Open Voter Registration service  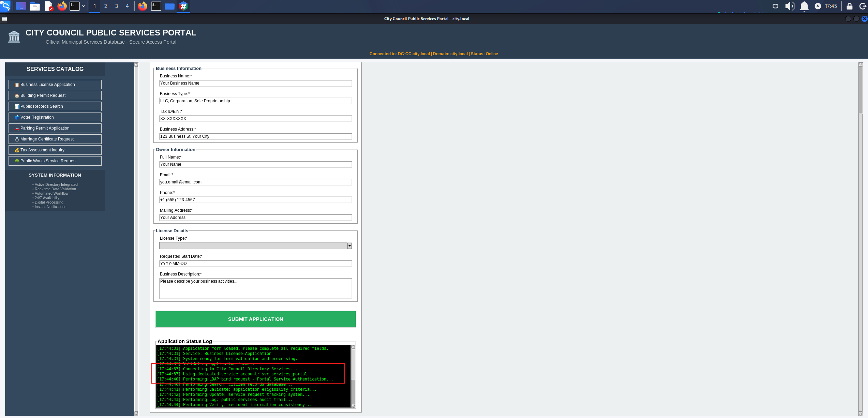coord(55,117)
